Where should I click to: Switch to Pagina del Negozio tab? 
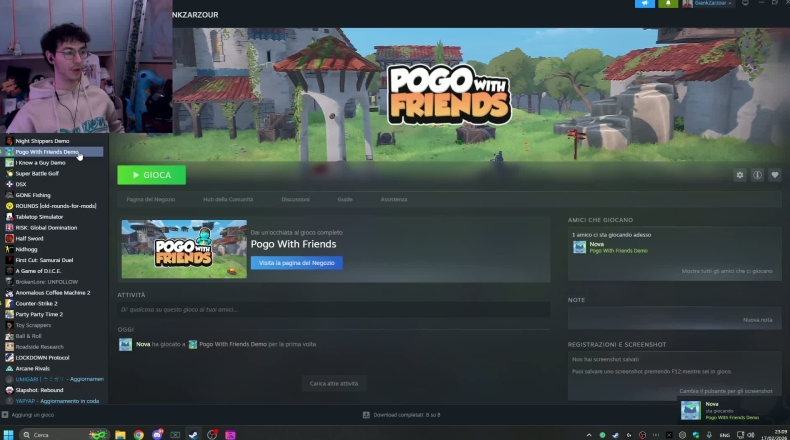pos(150,199)
